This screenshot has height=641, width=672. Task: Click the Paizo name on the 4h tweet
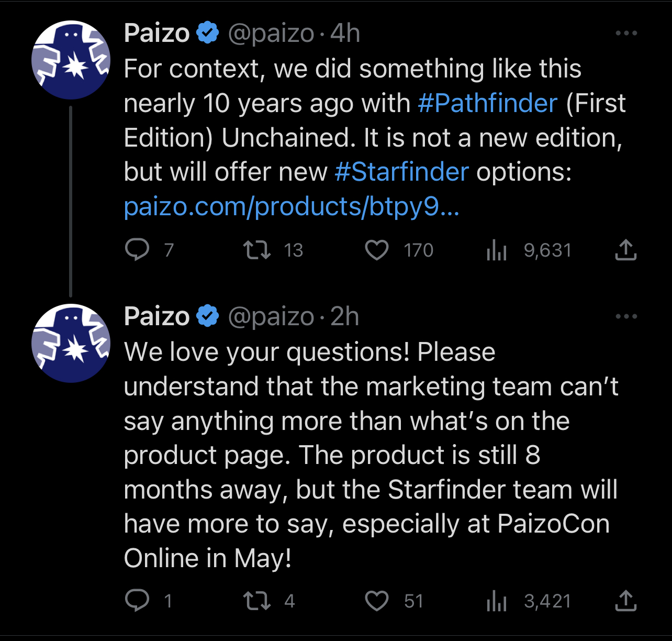(x=156, y=33)
